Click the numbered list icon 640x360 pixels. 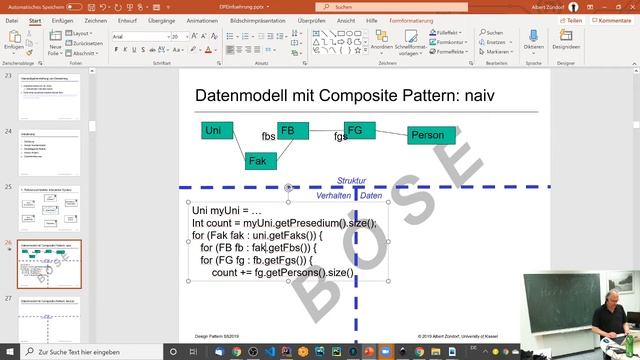tap(245, 36)
